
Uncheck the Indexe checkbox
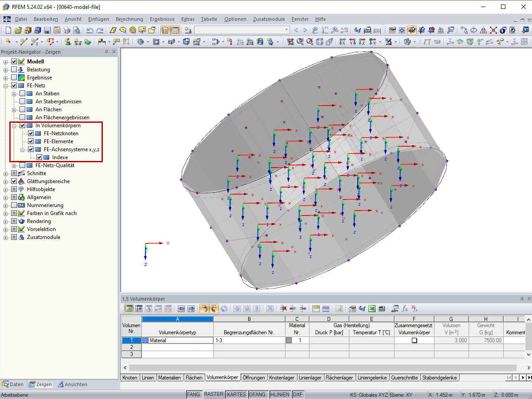(39, 157)
